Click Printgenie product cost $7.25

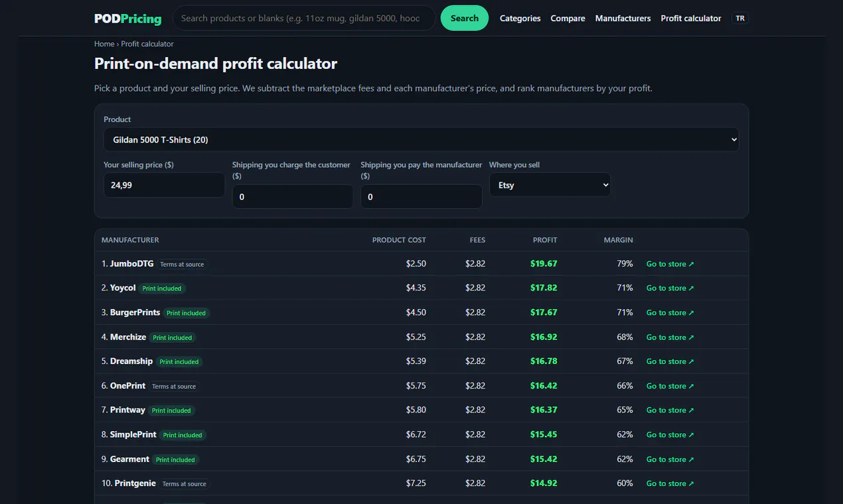pyautogui.click(x=416, y=483)
